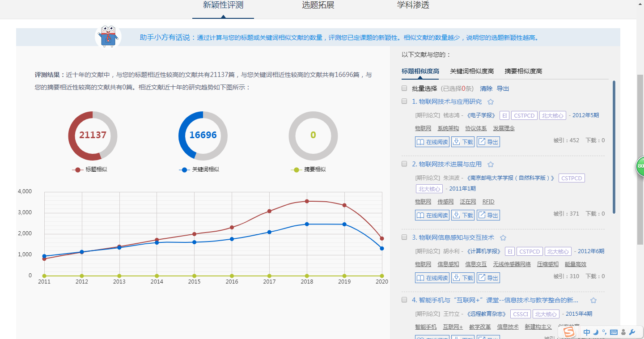The height and width of the screenshot is (339, 644).
Task: Select the checkbox for paper 3
Action: 404,237
